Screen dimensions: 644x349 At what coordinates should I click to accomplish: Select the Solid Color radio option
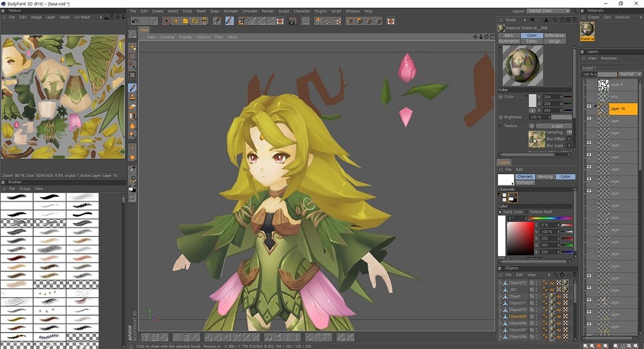point(500,212)
